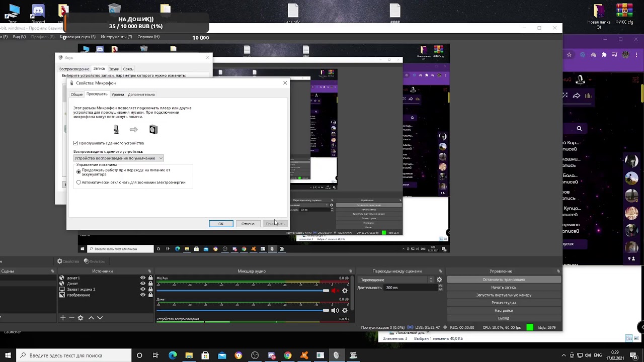Open Task View from the taskbar
Image resolution: width=644 pixels, height=362 pixels.
coord(156,355)
